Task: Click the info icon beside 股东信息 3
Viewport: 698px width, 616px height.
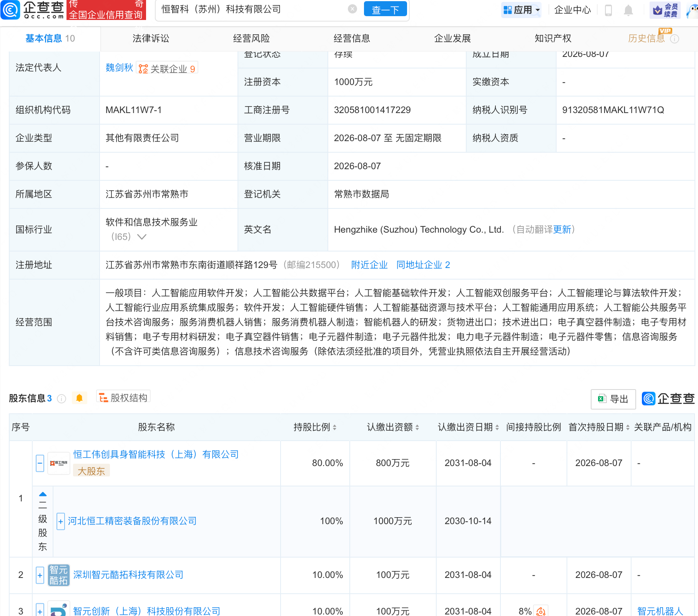Action: [x=61, y=399]
